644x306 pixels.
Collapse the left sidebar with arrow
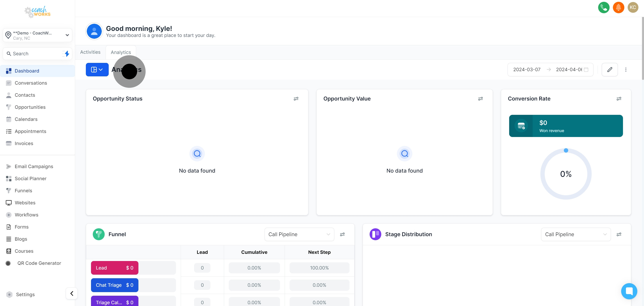pos(72,293)
